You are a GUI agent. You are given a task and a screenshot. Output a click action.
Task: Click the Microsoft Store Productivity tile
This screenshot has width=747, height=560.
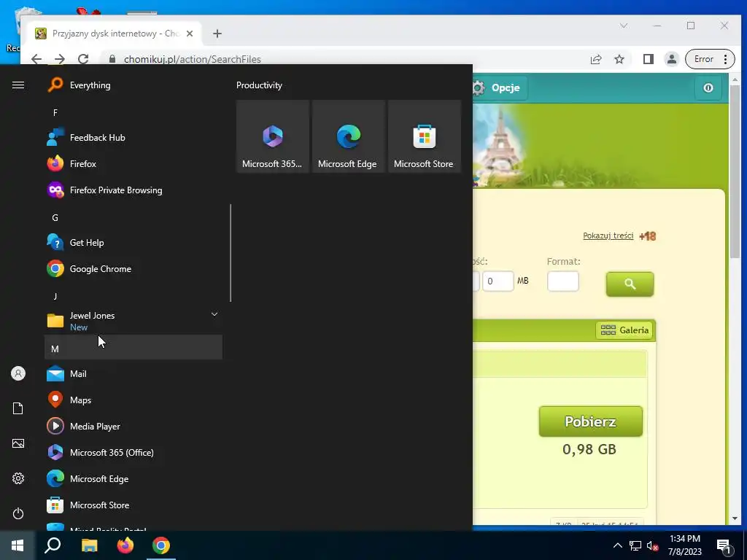pyautogui.click(x=425, y=136)
